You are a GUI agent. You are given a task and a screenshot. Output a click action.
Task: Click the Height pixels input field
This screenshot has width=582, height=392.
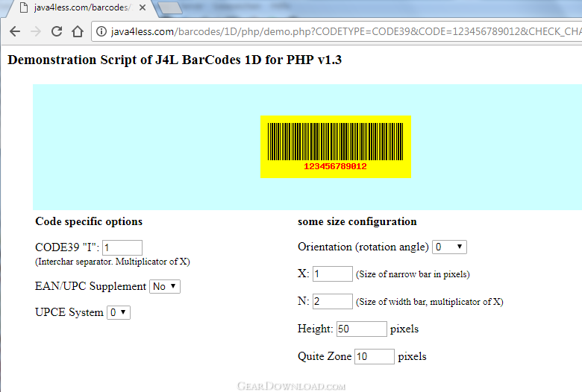pos(362,329)
